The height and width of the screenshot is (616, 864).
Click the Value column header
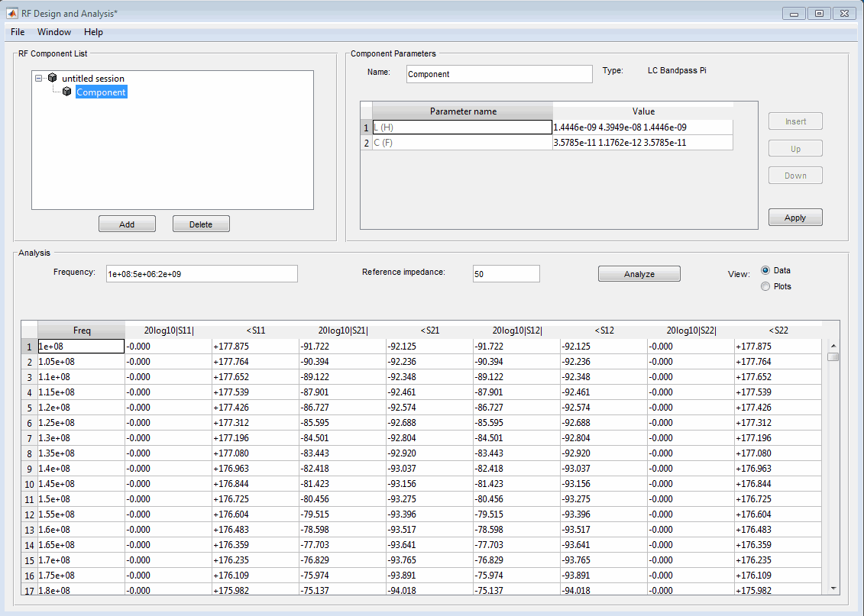pyautogui.click(x=642, y=111)
